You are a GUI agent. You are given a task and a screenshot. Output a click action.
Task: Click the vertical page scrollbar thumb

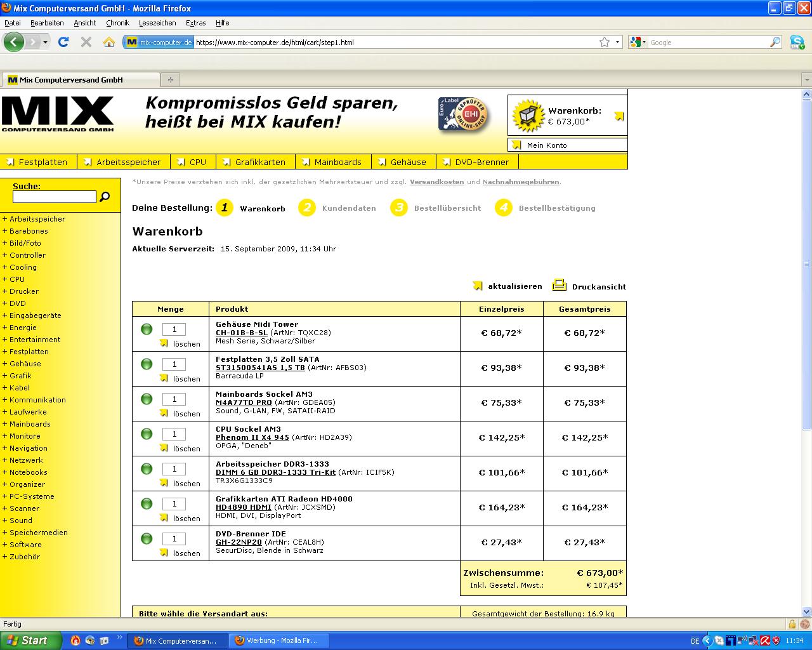tap(806, 263)
